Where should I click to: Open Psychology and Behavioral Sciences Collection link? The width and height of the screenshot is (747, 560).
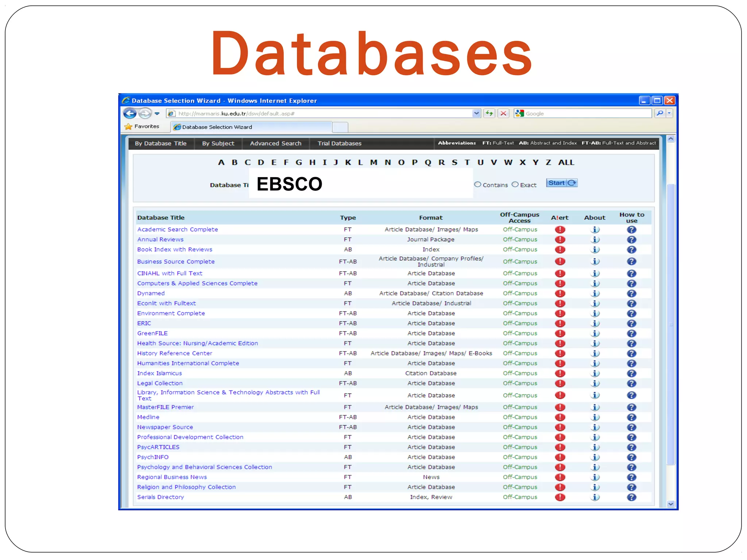205,467
